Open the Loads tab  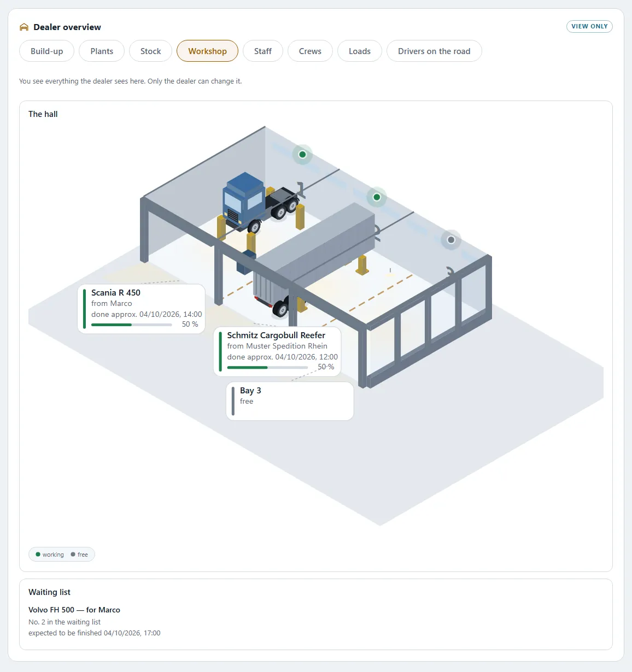[x=360, y=51]
